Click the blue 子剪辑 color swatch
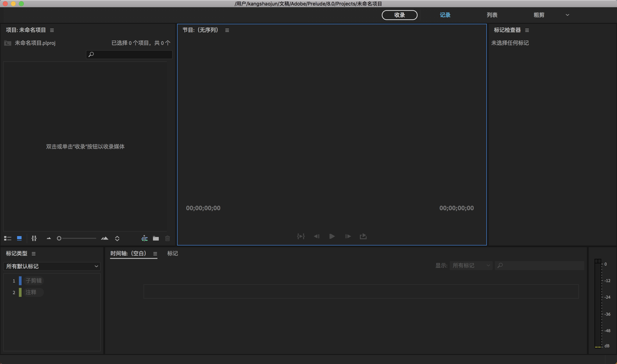The height and width of the screenshot is (364, 617). 20,281
